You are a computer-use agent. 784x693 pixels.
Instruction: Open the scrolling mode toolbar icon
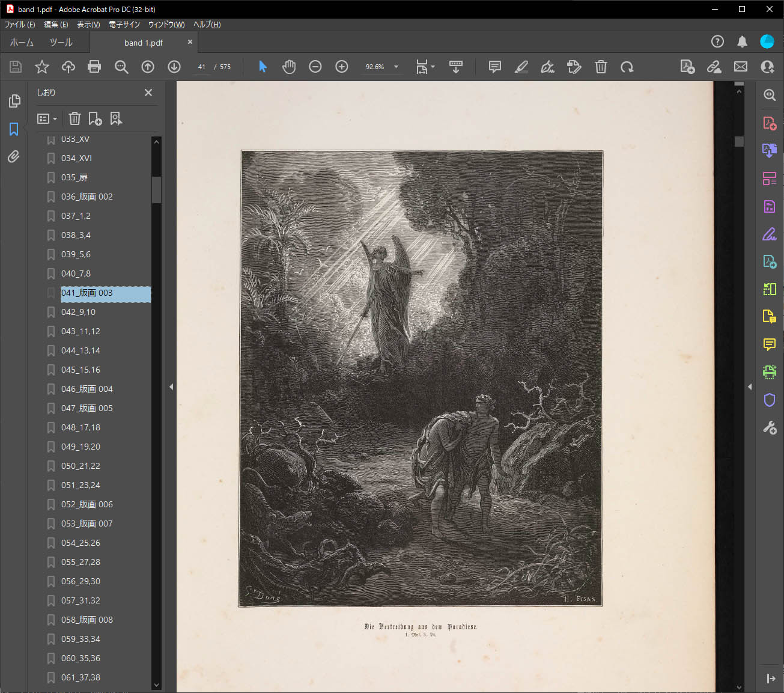pos(456,67)
